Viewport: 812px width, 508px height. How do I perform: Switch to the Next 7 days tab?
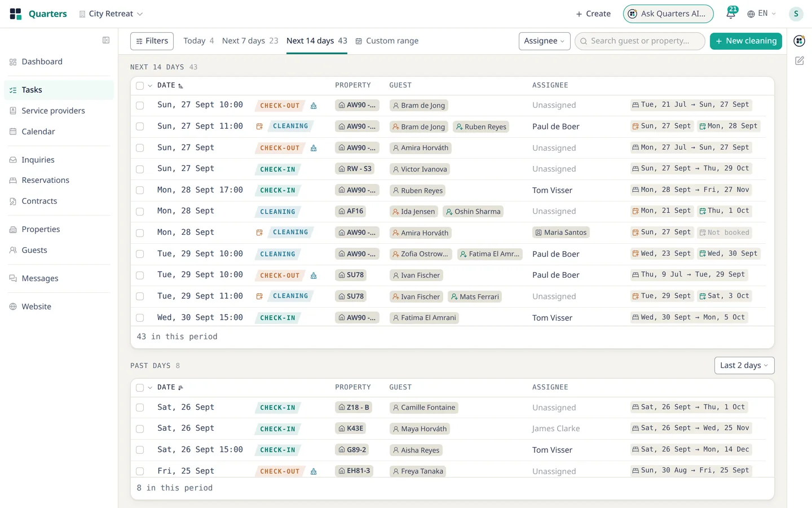pos(250,41)
